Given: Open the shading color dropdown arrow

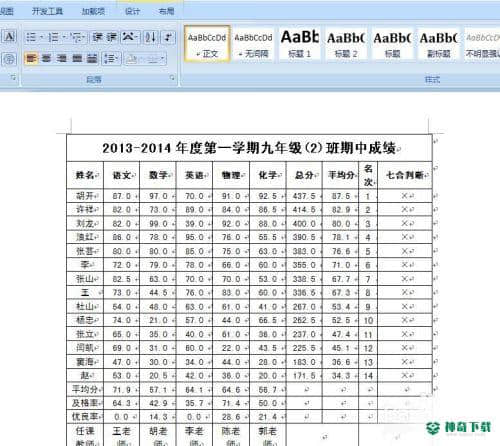Looking at the screenshot, I should click(x=162, y=59).
